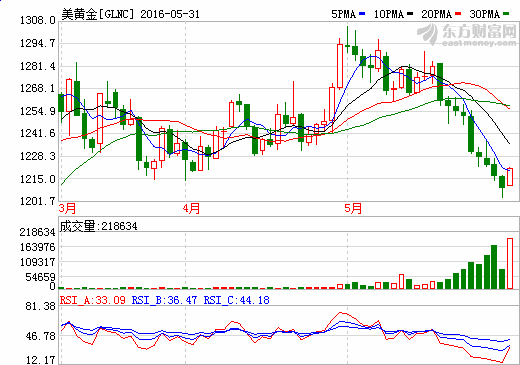The image size is (520, 365).
Task: Click the 163976 volume axis label
Action: [37, 247]
